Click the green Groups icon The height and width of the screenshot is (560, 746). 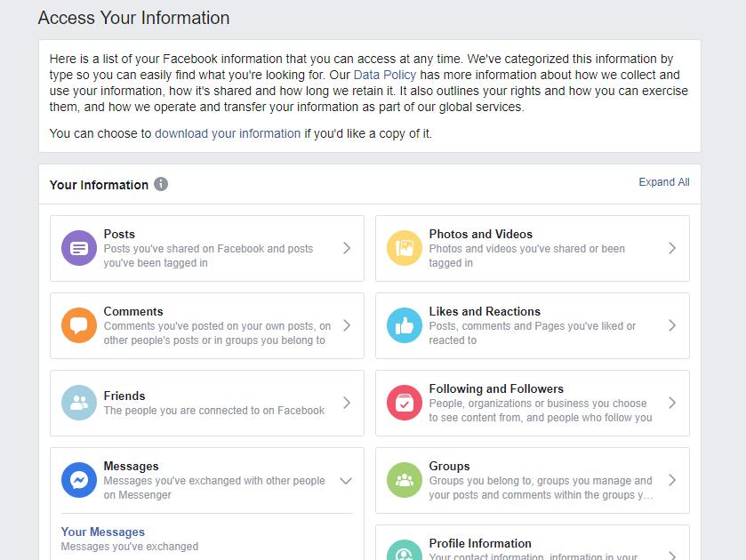[405, 480]
